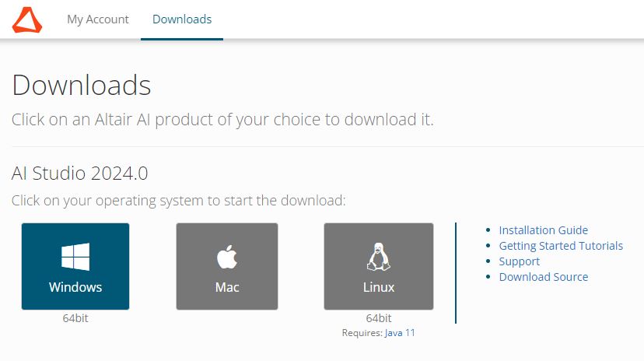This screenshot has height=361, width=644.
Task: Open the Installation Guide link
Action: (543, 230)
